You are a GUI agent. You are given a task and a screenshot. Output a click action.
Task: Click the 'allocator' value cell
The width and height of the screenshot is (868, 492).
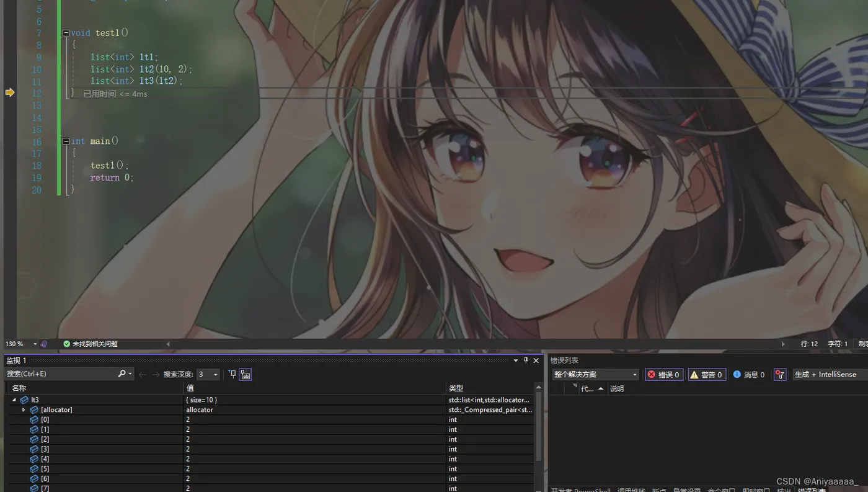coord(200,410)
